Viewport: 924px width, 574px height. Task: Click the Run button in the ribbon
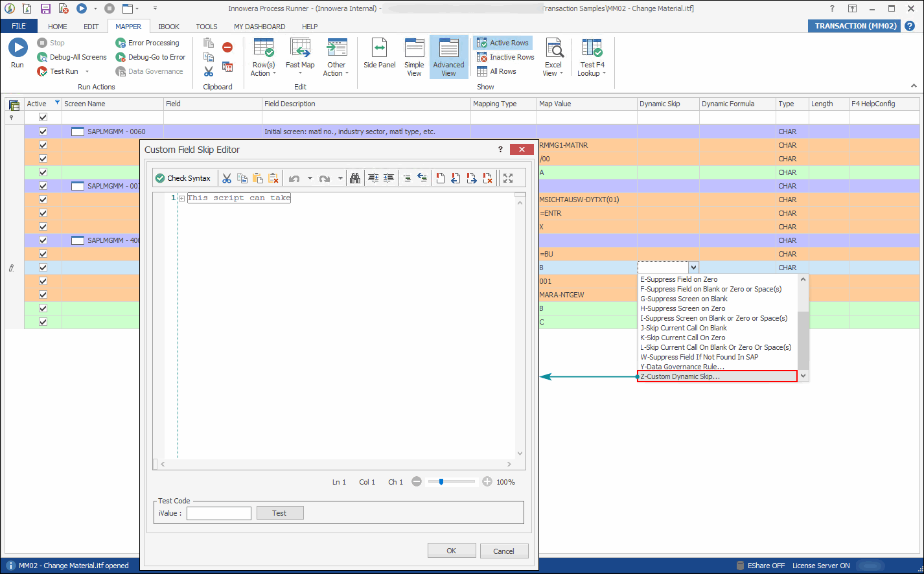[17, 53]
